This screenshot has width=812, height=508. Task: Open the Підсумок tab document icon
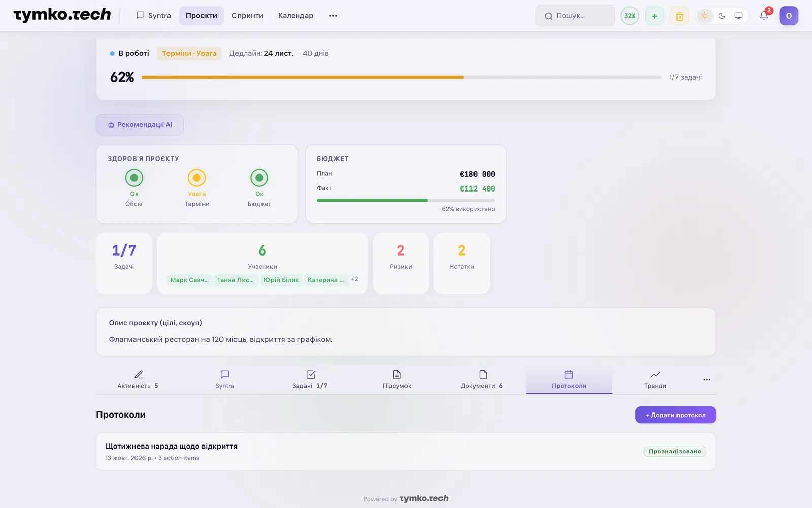397,375
